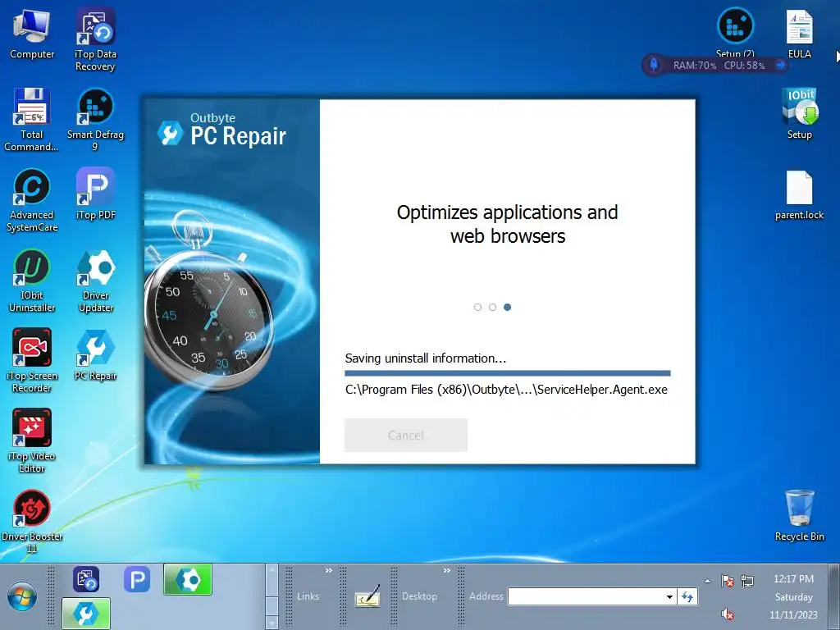840x630 pixels.
Task: Open the Computer desktop icon
Action: (32, 33)
